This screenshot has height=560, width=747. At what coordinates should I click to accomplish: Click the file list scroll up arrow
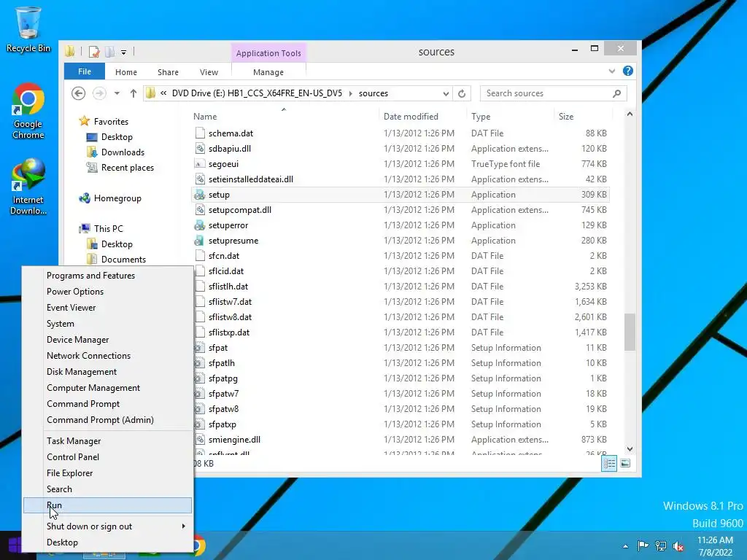[x=630, y=114]
